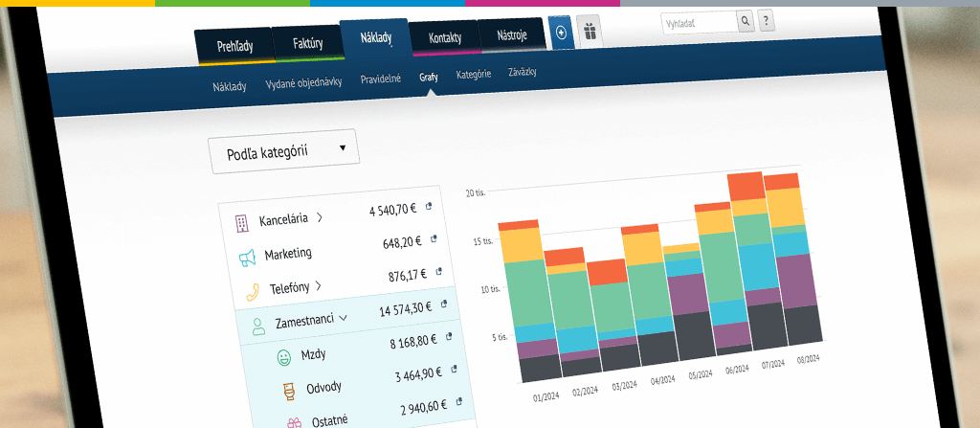
Task: Select the Odvody subcategory label
Action: click(x=323, y=388)
